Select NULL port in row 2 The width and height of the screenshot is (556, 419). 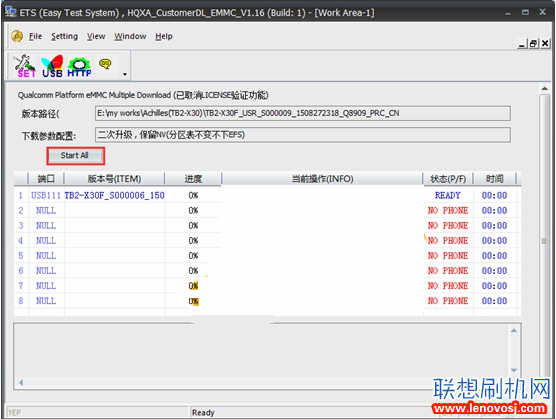(46, 211)
